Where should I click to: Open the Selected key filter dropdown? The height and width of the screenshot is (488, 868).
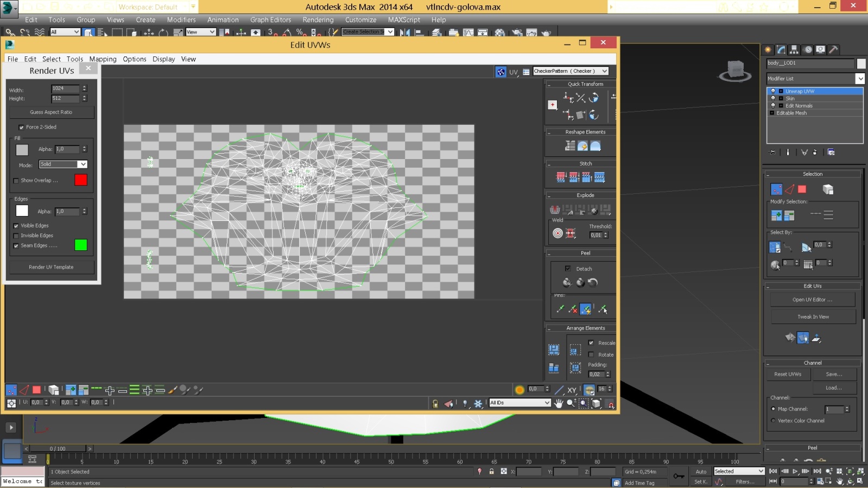(739, 471)
